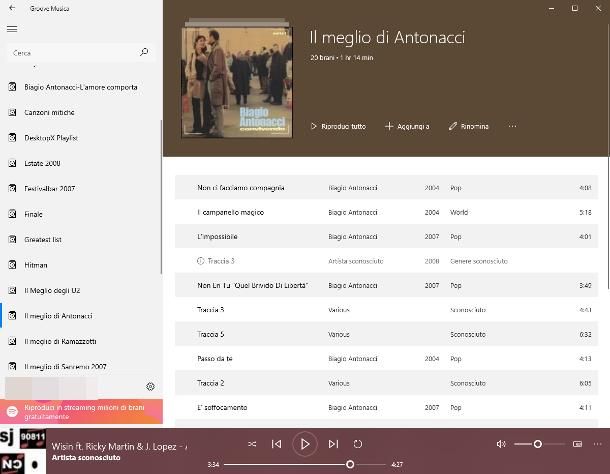Click Riproduci tutto button
The height and width of the screenshot is (474, 610).
(x=338, y=126)
